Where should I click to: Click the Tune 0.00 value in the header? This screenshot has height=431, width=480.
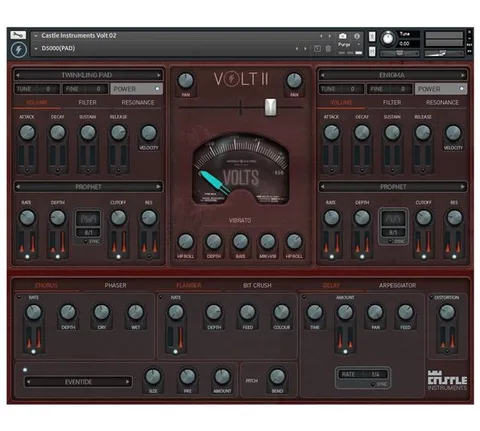(x=409, y=44)
